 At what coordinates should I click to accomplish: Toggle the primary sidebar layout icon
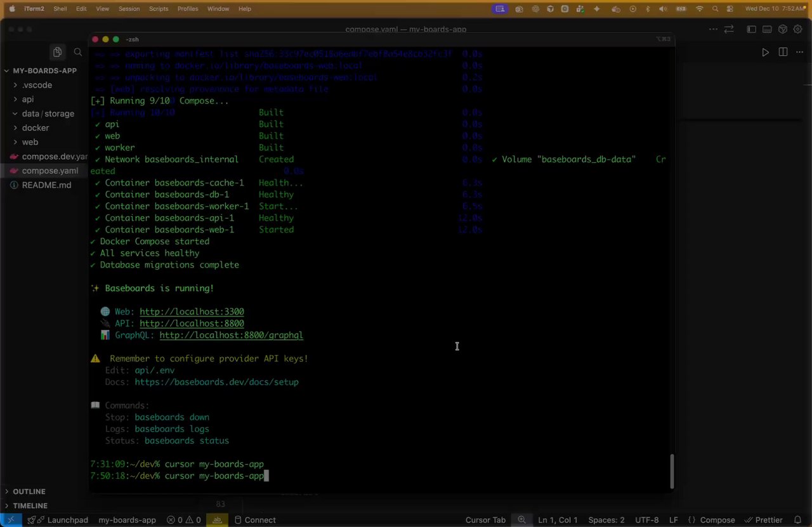(752, 29)
